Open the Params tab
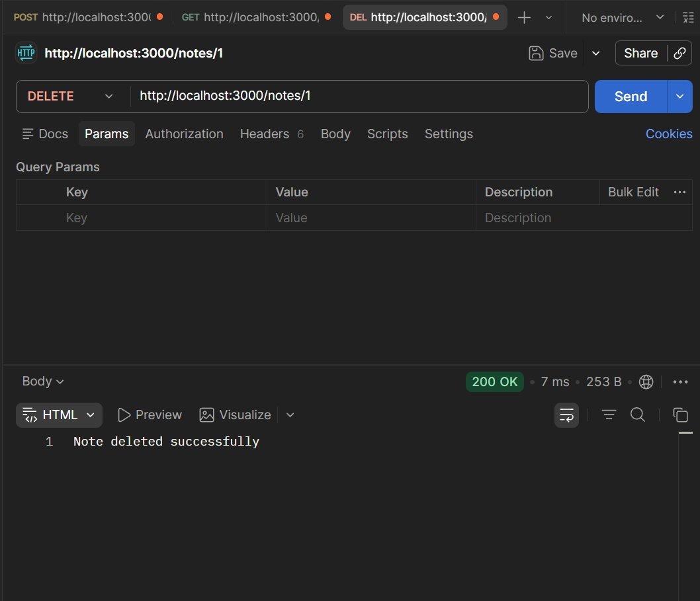 tap(107, 134)
